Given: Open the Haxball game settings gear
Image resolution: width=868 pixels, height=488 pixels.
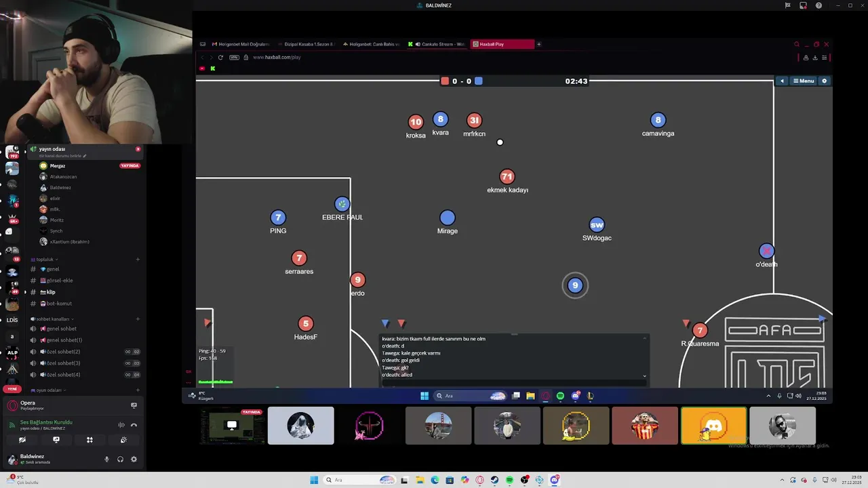Looking at the screenshot, I should coord(825,81).
